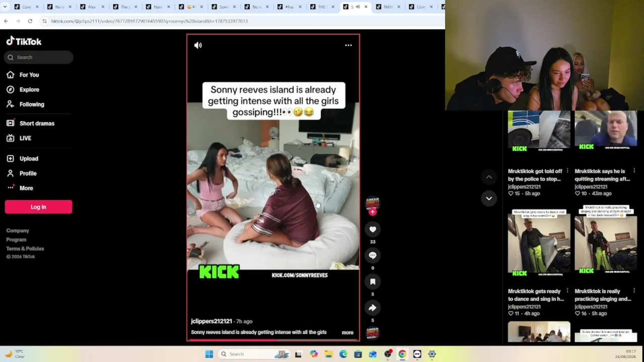Click the site info icon in address bar
The height and width of the screenshot is (362, 644).
coord(44,21)
